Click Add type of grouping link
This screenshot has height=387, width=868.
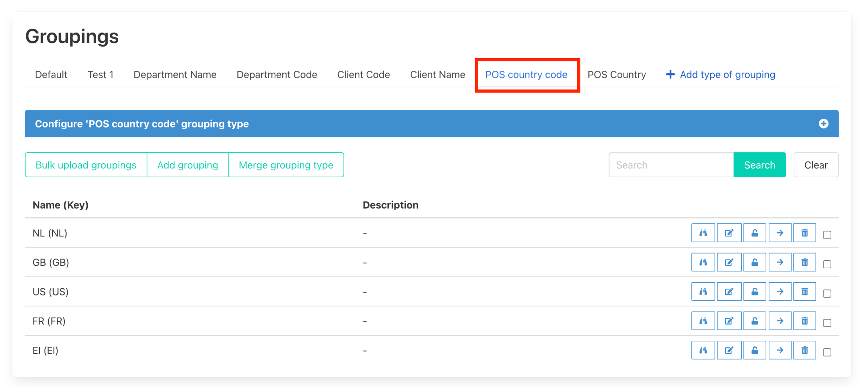point(721,75)
